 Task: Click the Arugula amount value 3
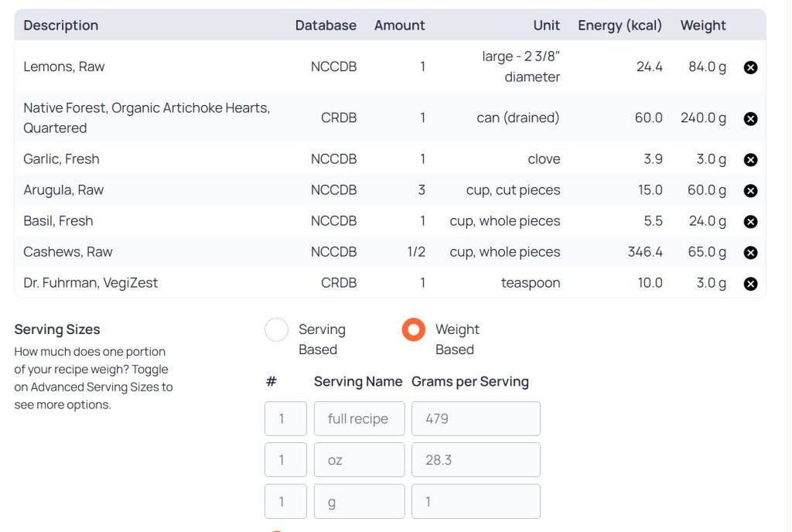(x=422, y=190)
